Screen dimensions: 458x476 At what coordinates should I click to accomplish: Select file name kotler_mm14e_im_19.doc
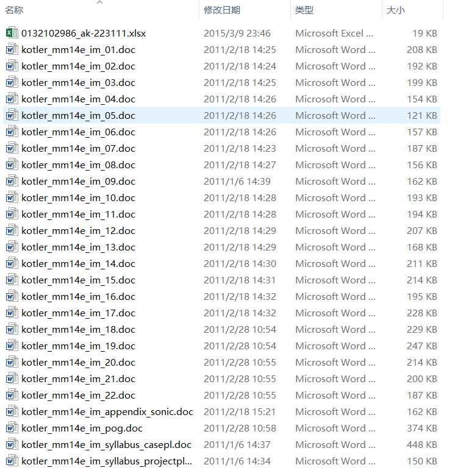(78, 346)
